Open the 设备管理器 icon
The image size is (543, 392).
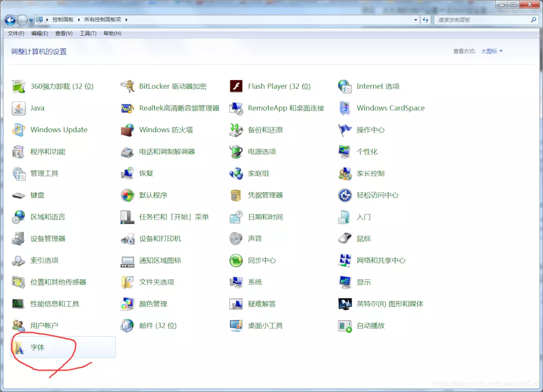pos(19,238)
